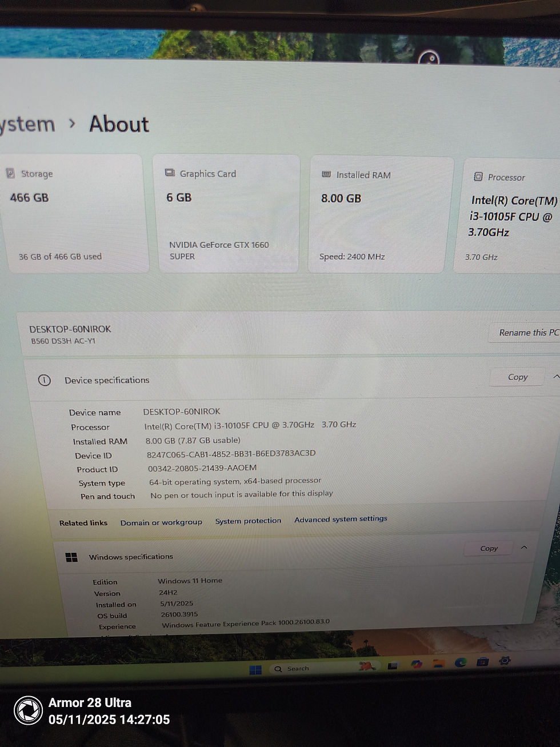Click NVIDIA GeForce GTX 1660 SUPER text
560x747 pixels.
click(x=218, y=250)
